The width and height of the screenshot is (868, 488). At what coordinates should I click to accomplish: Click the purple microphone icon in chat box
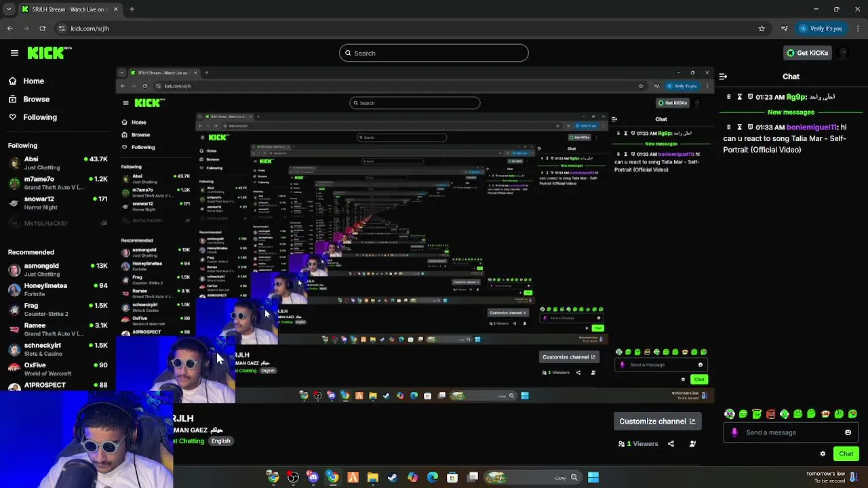point(734,432)
